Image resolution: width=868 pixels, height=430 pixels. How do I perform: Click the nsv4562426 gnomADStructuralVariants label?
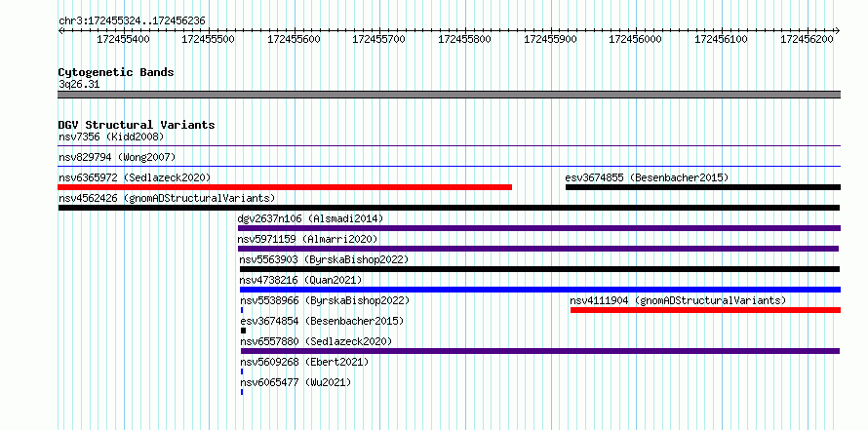[x=167, y=198]
